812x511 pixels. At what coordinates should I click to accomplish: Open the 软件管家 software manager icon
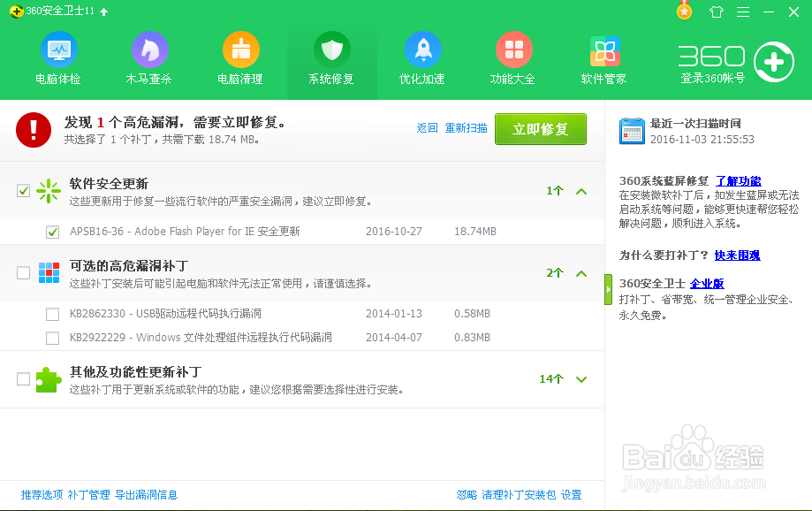pyautogui.click(x=605, y=51)
